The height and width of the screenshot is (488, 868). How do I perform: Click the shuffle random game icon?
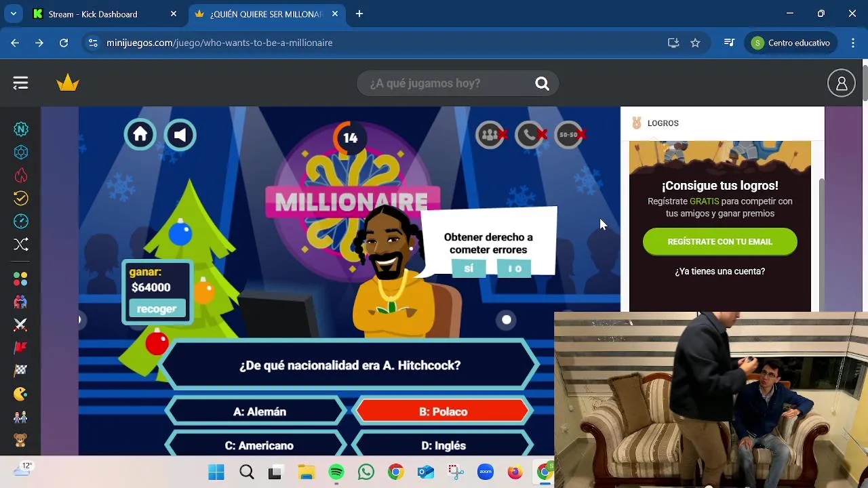click(x=21, y=244)
